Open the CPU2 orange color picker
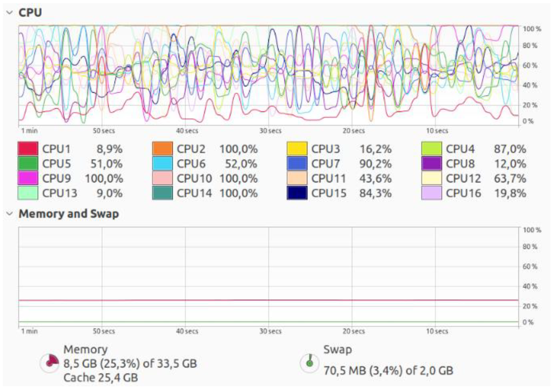The height and width of the screenshot is (392, 554). [x=162, y=148]
